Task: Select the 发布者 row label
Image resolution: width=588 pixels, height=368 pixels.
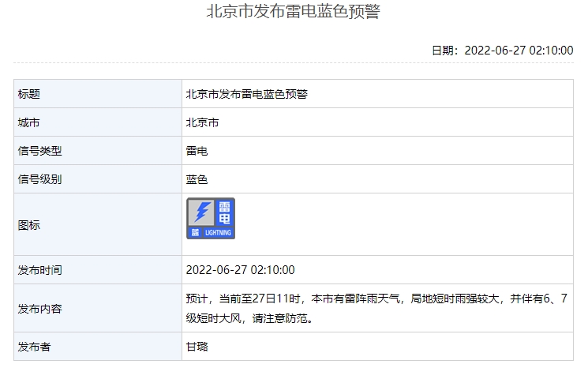Action: 34,347
